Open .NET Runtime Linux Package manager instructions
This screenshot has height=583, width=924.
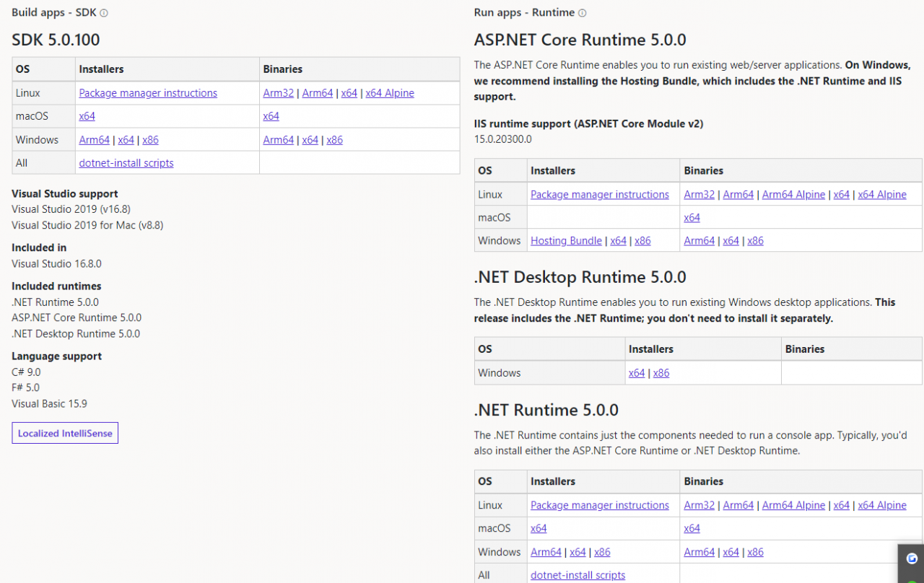(x=600, y=506)
